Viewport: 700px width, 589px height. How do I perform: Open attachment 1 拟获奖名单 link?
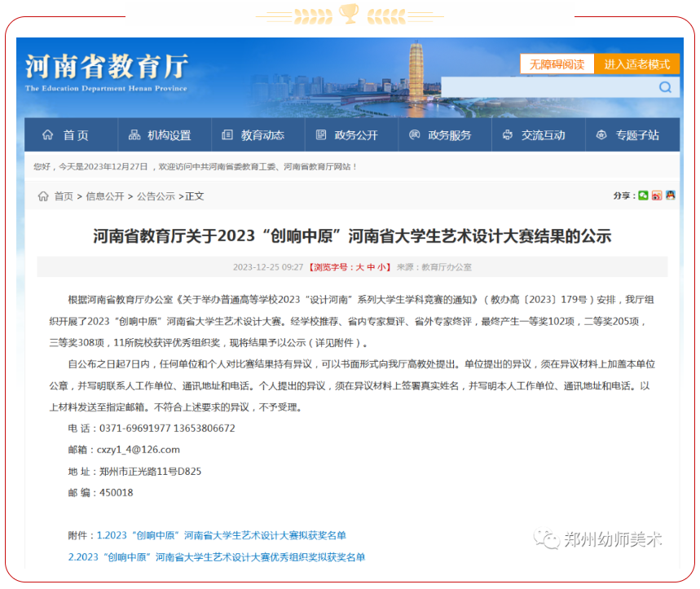click(221, 535)
